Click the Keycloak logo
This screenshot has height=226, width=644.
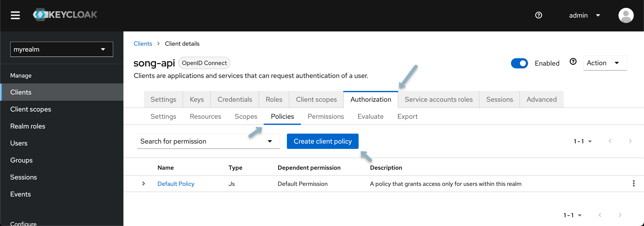[65, 15]
